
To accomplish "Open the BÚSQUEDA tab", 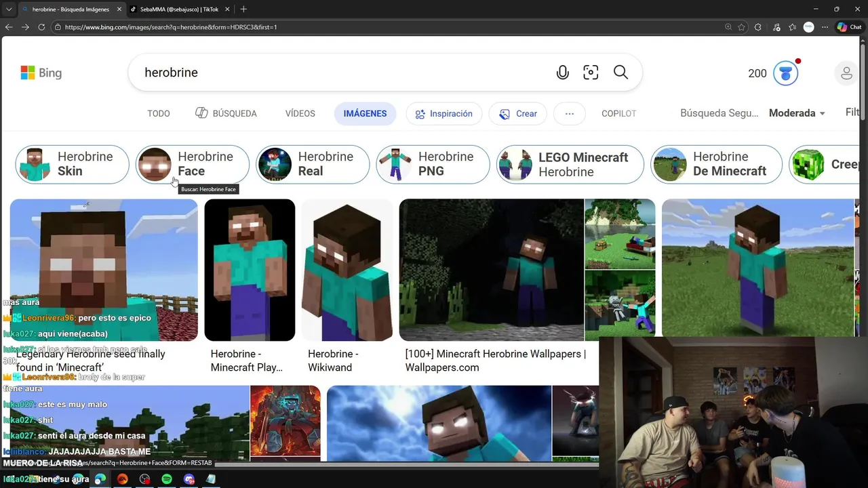I will pyautogui.click(x=226, y=114).
